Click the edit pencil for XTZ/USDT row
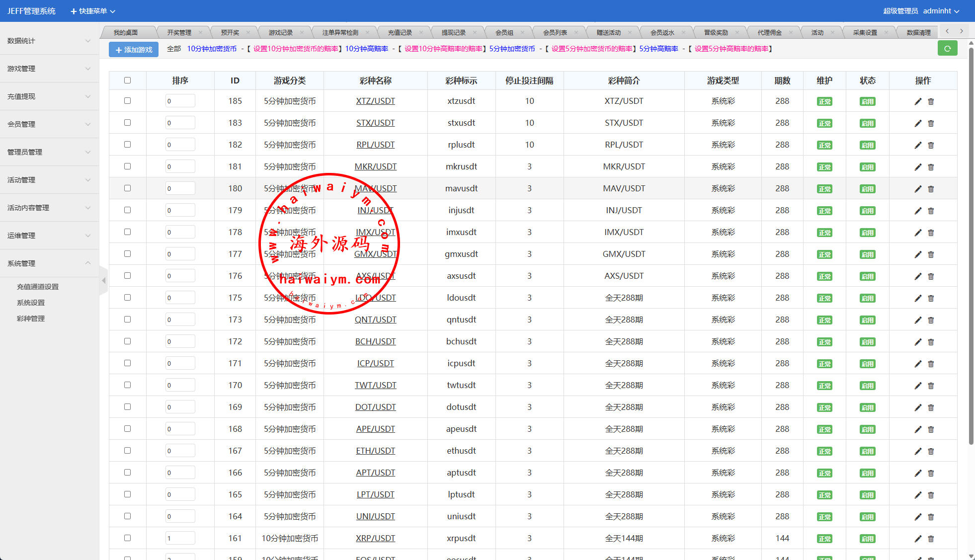Screen dimensions: 975x560 918,101
